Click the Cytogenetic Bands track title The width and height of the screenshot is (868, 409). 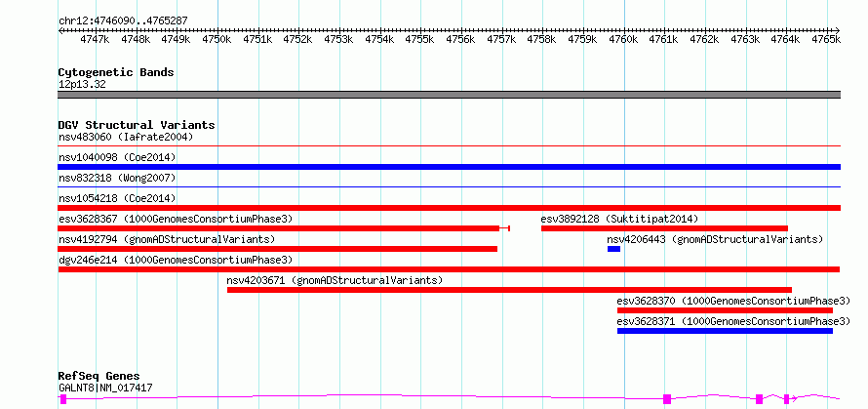(x=116, y=72)
